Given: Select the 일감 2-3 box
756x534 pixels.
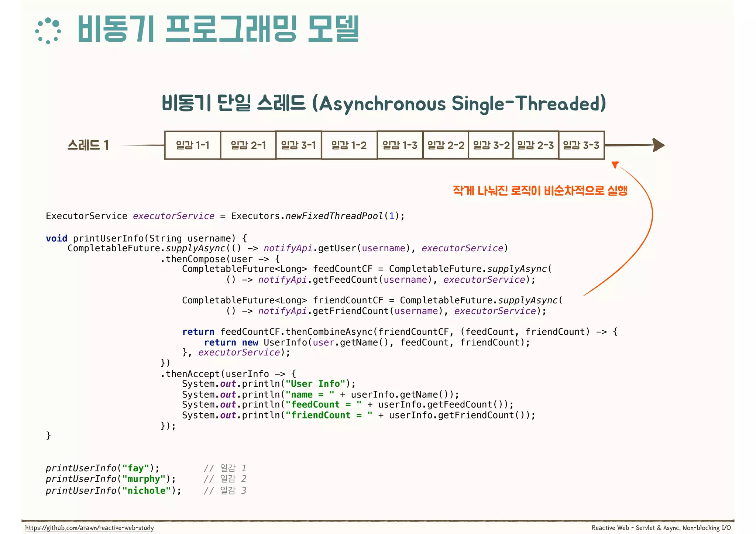Looking at the screenshot, I should tap(536, 145).
